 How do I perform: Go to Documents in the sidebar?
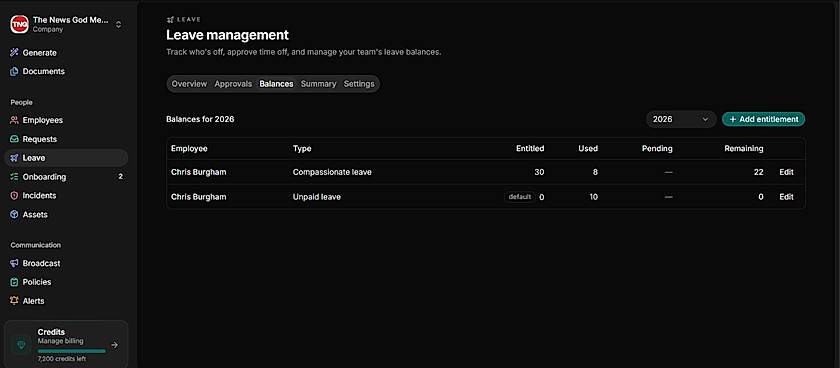tap(43, 71)
